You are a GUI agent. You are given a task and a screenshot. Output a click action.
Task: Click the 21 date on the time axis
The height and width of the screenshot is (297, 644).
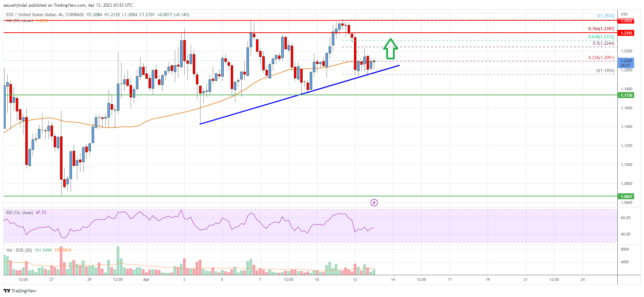526,280
